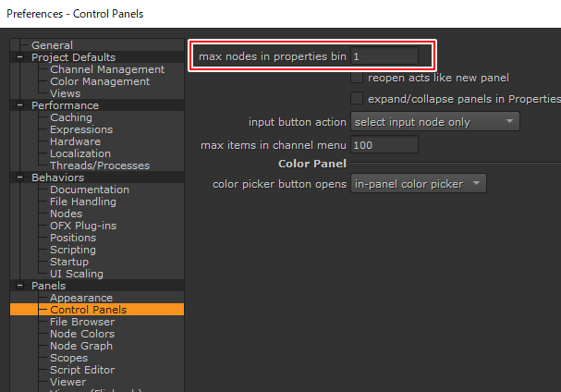Image resolution: width=561 pixels, height=392 pixels.
Task: Open the input button action dropdown
Action: pos(434,122)
